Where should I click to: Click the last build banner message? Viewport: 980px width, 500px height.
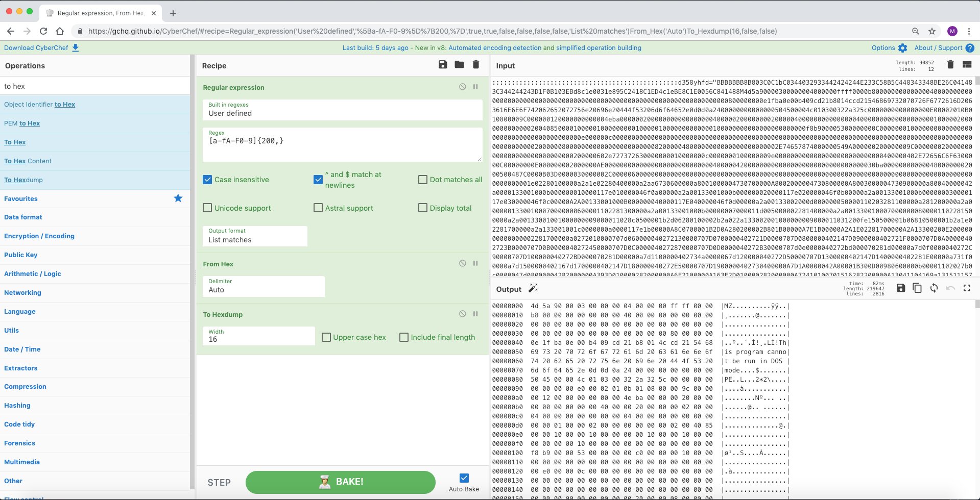tap(492, 48)
